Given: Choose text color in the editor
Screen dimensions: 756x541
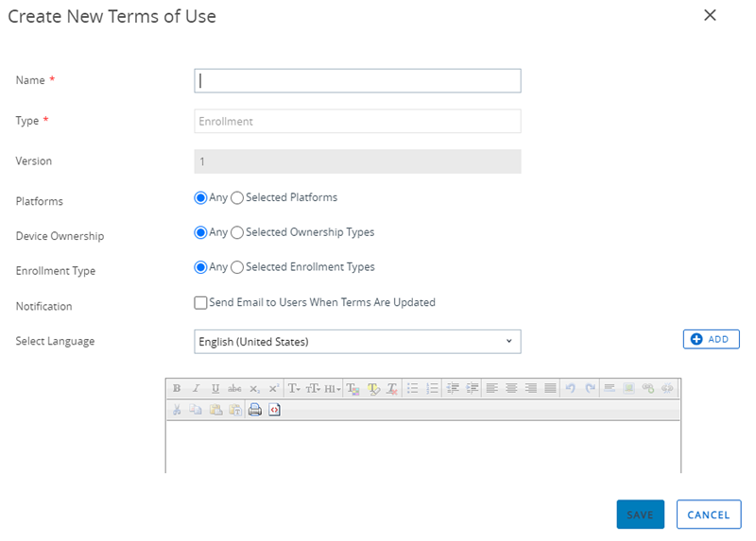Looking at the screenshot, I should coord(352,388).
